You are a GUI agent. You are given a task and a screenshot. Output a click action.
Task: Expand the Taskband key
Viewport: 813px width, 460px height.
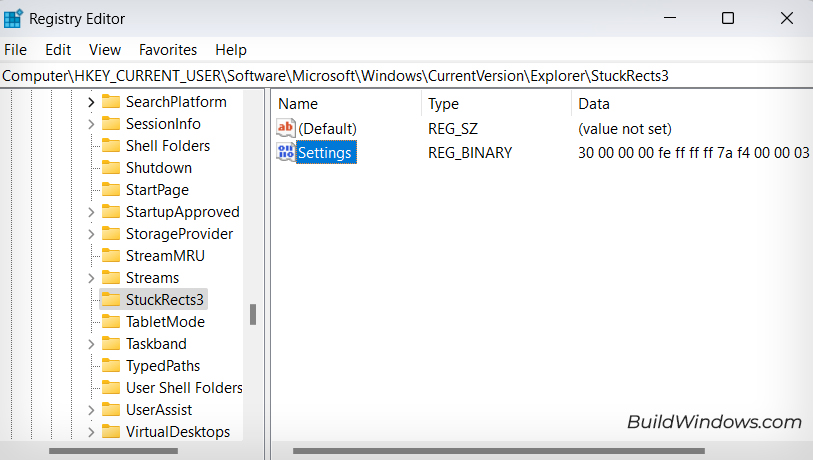point(91,344)
